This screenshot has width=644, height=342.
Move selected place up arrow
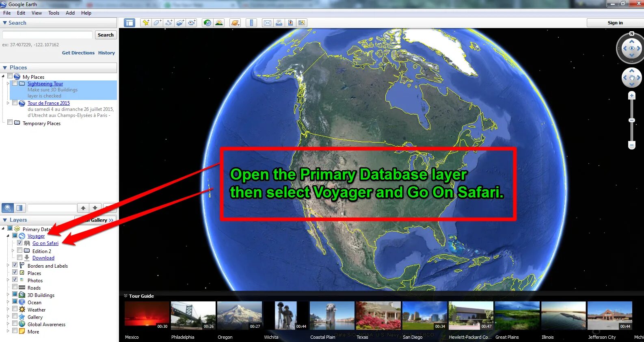[83, 208]
